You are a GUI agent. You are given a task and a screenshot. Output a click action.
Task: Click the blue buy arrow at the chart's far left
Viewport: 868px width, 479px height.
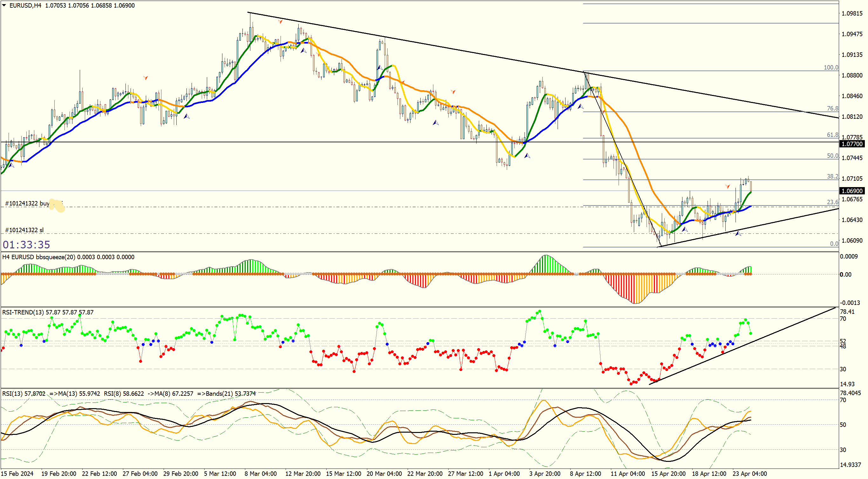11,165
